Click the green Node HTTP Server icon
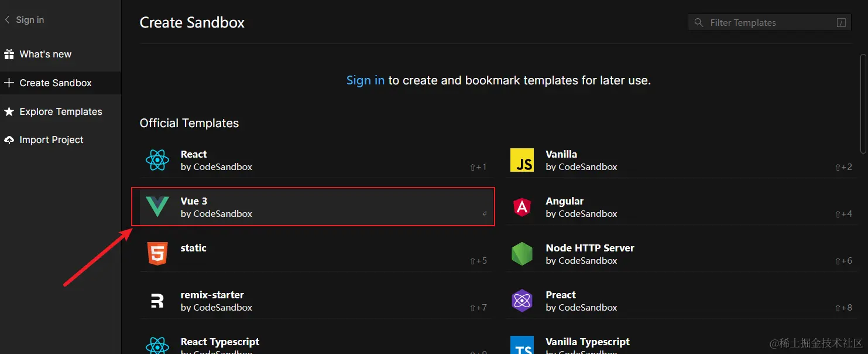The height and width of the screenshot is (354, 868). tap(522, 254)
